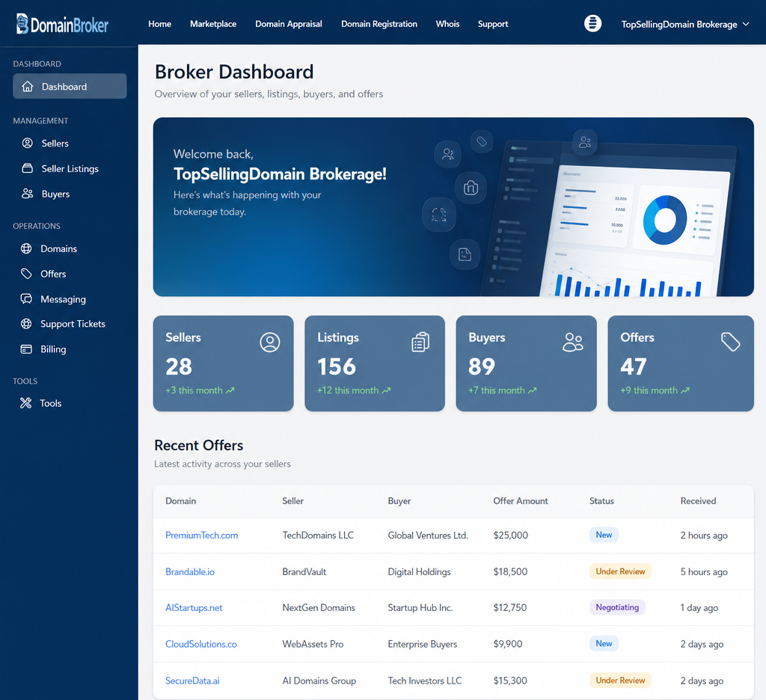Click the Seller Listings icon in sidebar

tap(28, 168)
